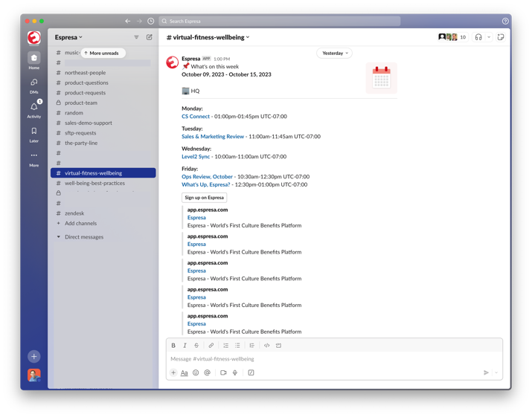This screenshot has height=420, width=532.
Task: Open the help question mark icon
Action: pyautogui.click(x=505, y=21)
